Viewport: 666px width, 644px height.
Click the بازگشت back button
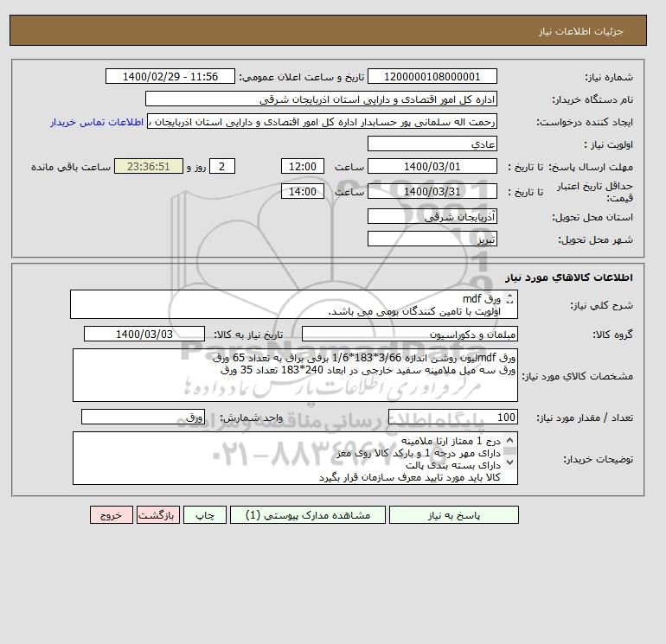pyautogui.click(x=158, y=515)
